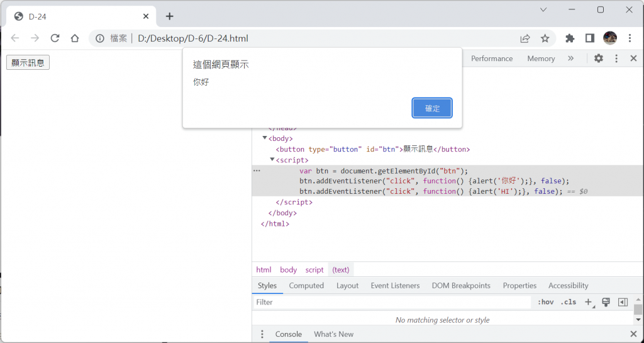The width and height of the screenshot is (644, 343).
Task: Click the browser forward arrow
Action: click(35, 38)
